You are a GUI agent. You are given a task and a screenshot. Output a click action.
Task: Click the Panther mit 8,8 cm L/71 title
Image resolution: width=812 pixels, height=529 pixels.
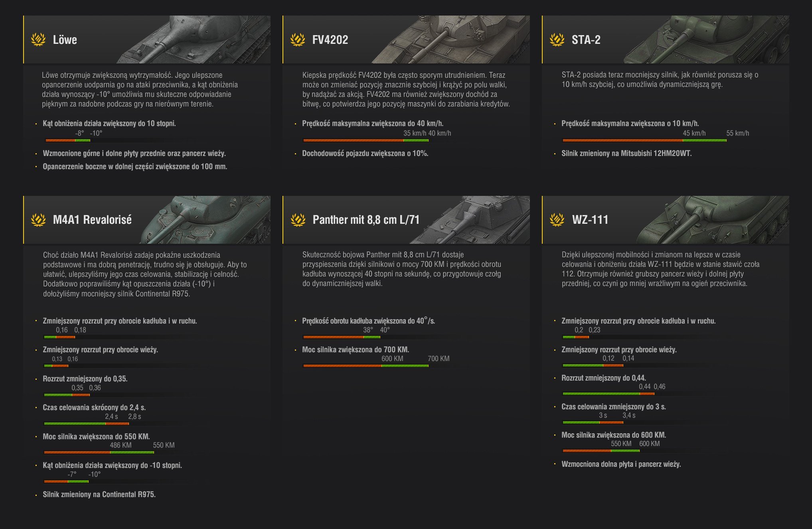tap(366, 220)
